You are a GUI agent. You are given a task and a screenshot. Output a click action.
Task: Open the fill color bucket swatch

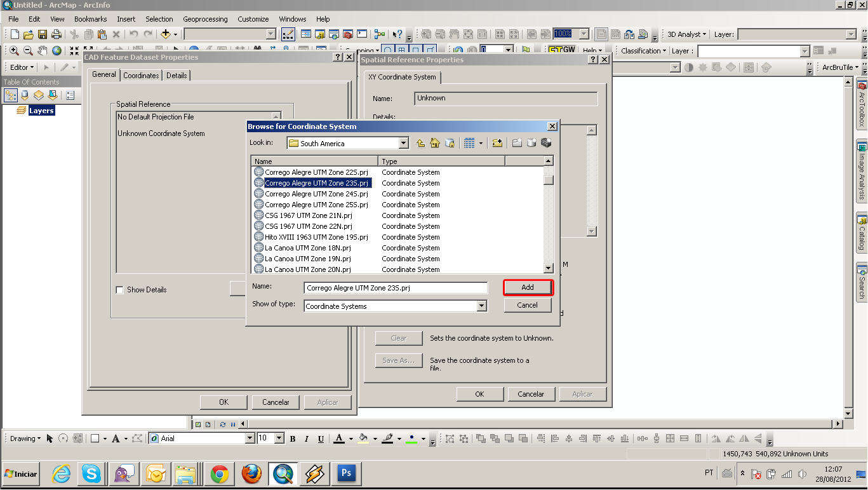363,439
